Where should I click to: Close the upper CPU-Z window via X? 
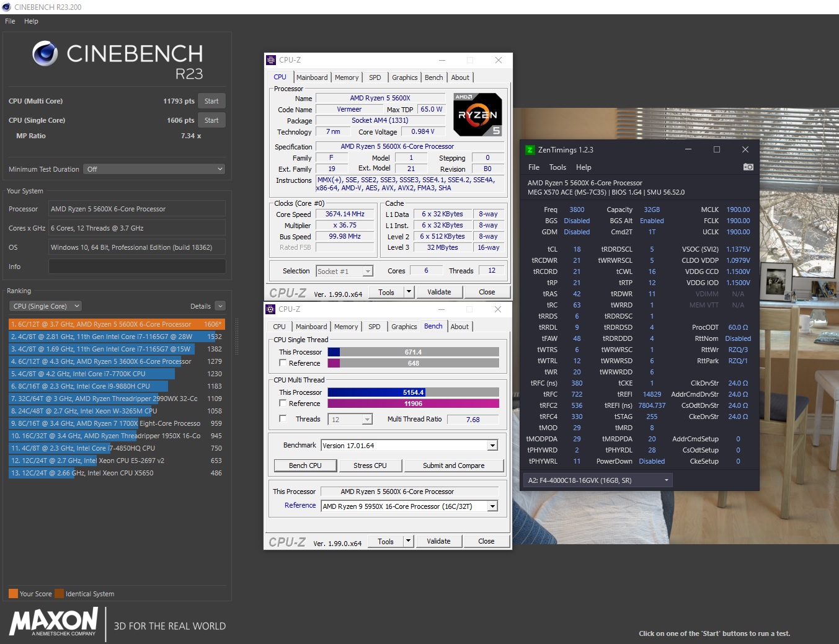[x=498, y=60]
